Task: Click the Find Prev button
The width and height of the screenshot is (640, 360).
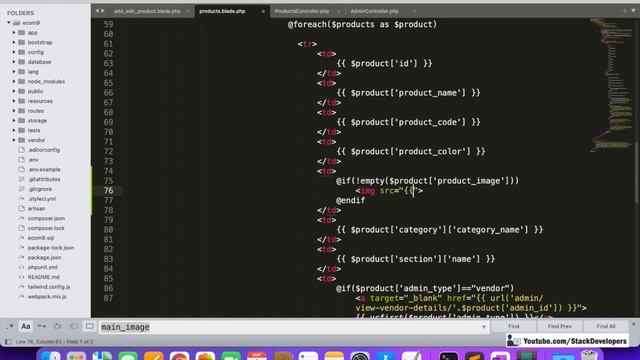Action: pos(560,326)
